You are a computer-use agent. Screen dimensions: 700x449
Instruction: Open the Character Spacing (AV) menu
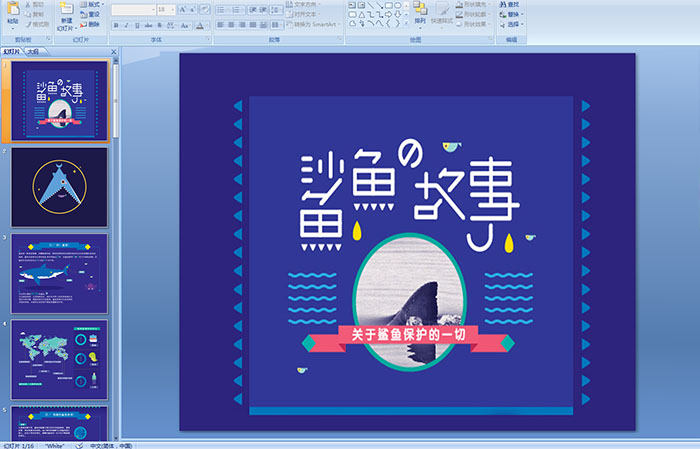(171, 25)
